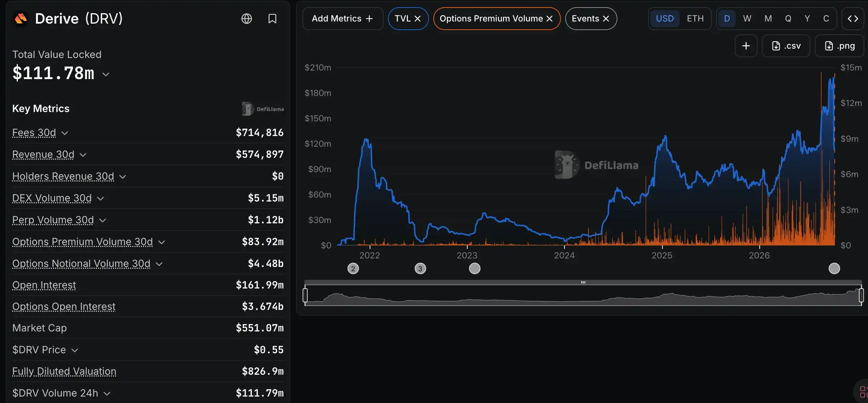Viewport: 868px width, 403px height.
Task: Switch denomination to ETH
Action: pyautogui.click(x=695, y=19)
